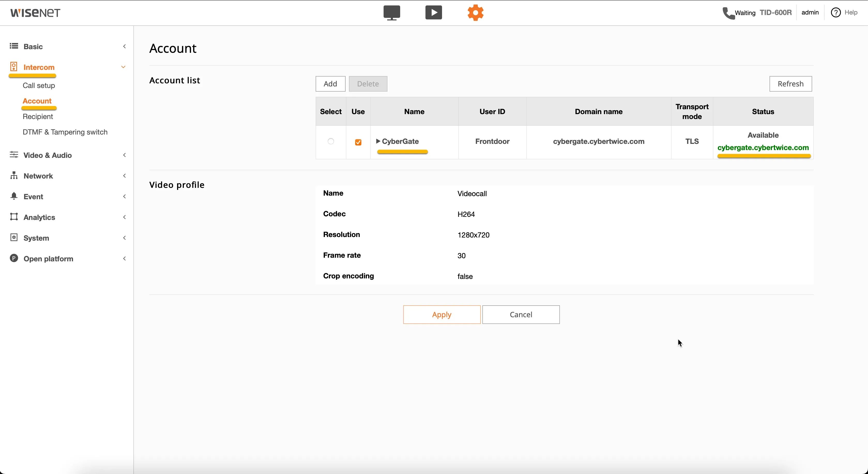Uncheck the Use checkbox for CyberGate
The image size is (868, 474).
coord(358,142)
